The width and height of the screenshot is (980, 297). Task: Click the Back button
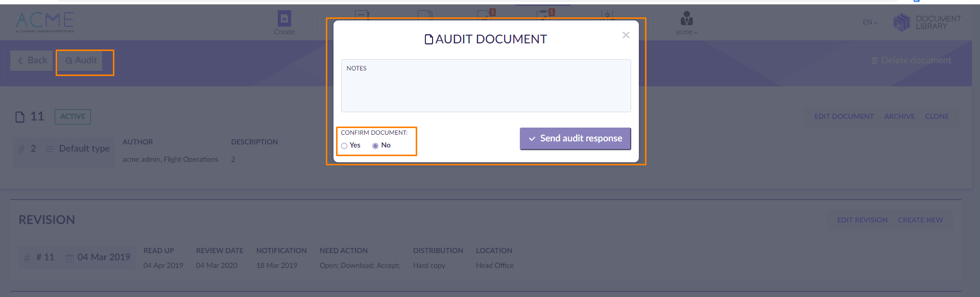point(32,61)
